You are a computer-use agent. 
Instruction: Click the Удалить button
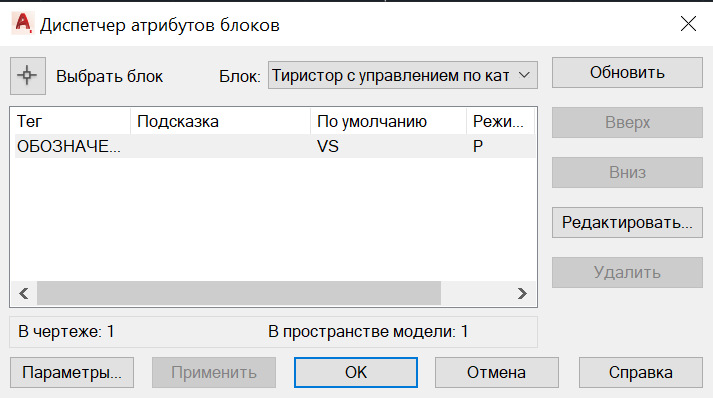pos(627,272)
